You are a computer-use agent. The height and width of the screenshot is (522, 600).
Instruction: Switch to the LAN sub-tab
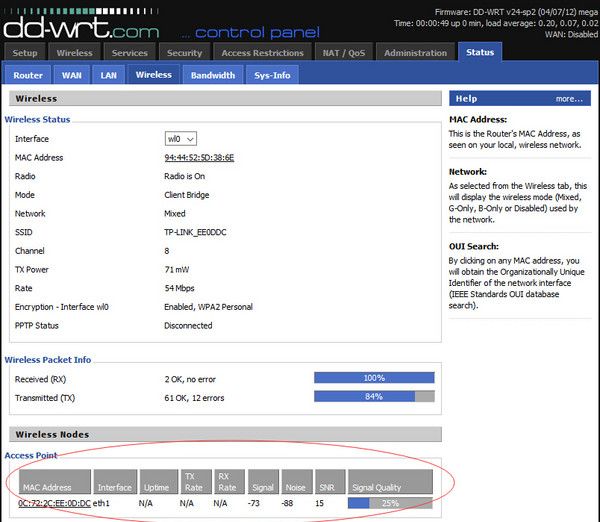pos(109,75)
